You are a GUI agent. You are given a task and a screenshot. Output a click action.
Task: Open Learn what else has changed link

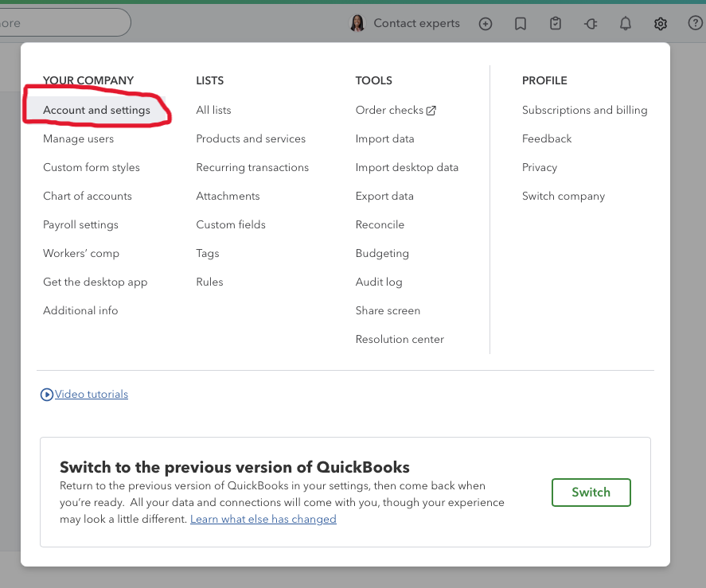(x=263, y=519)
